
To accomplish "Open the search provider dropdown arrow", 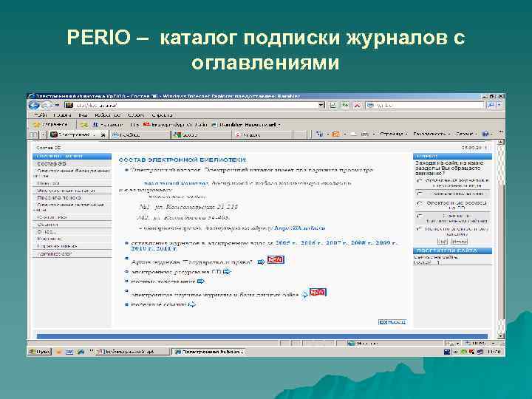I will click(499, 106).
